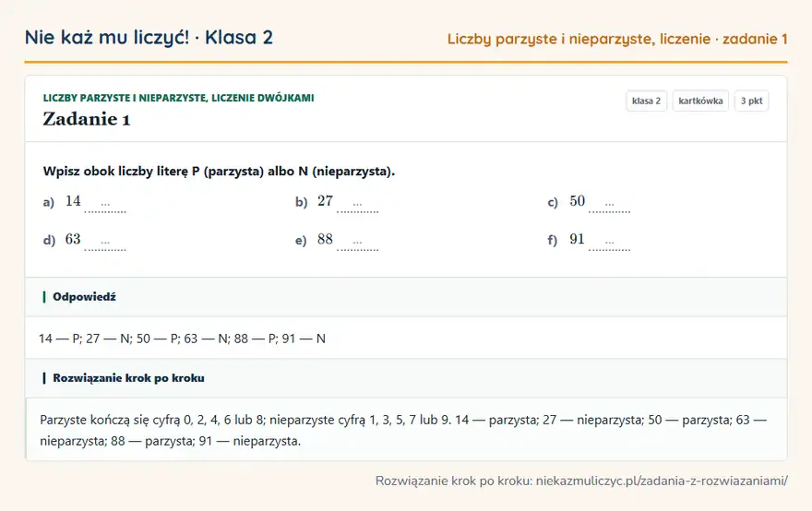Click the answer blank next to 27
This screenshot has width=812, height=511.
coord(357,206)
